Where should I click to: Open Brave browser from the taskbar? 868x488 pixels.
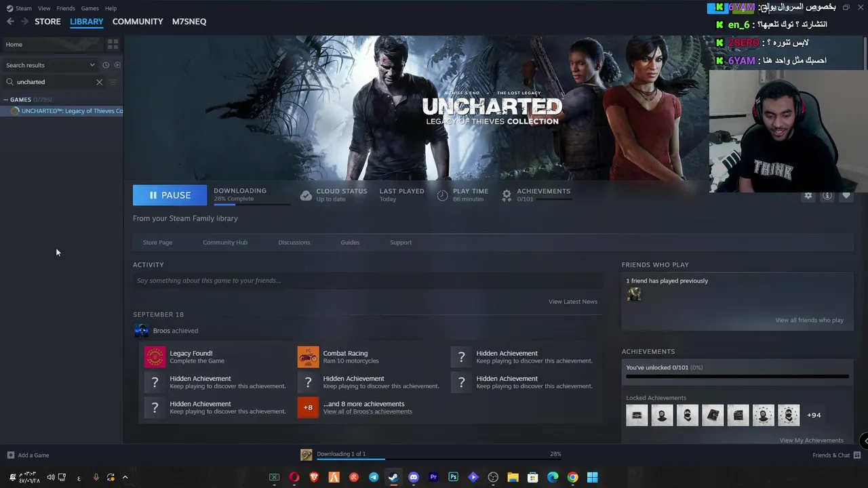pyautogui.click(x=314, y=477)
